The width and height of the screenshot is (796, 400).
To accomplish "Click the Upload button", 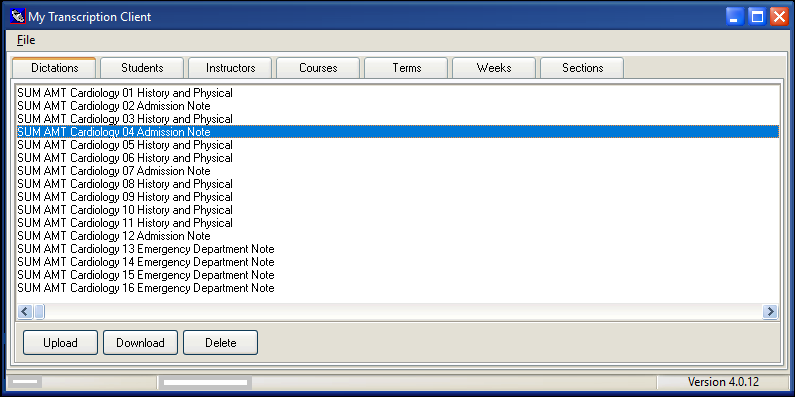I will [60, 343].
